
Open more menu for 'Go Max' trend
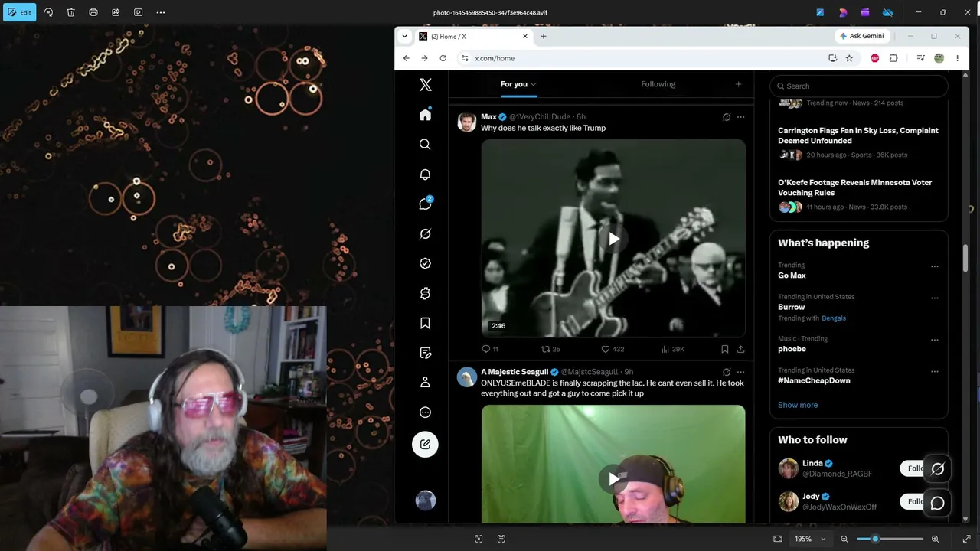(935, 266)
